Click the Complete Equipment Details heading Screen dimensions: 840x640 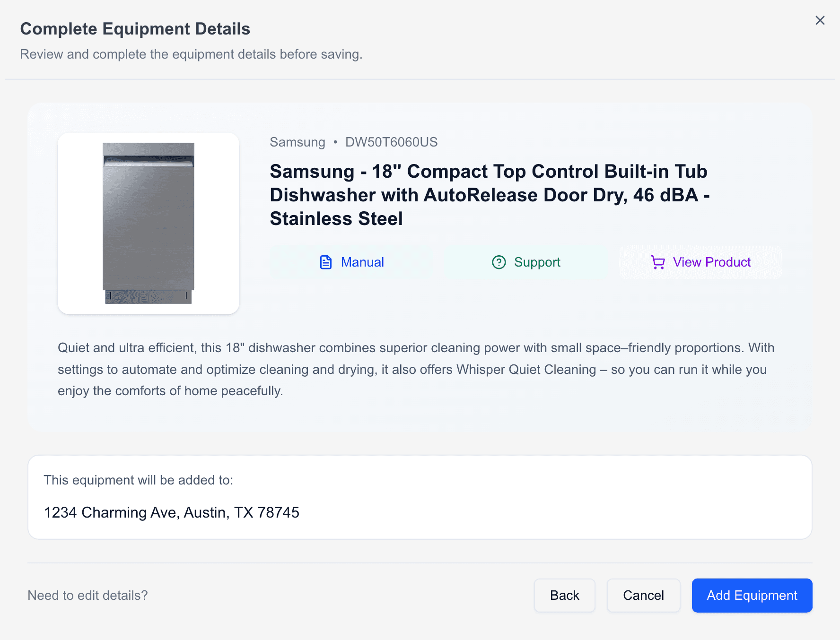(135, 28)
